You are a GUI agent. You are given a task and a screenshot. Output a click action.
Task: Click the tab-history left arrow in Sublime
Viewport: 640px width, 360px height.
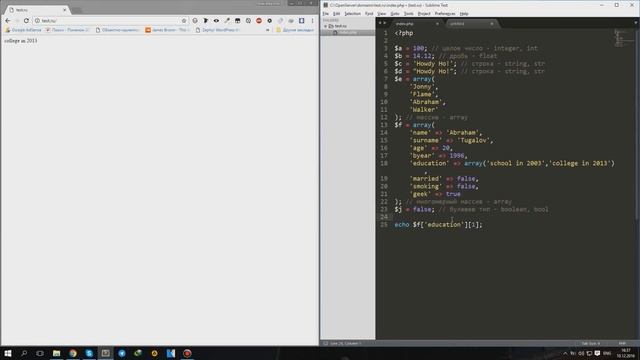click(x=380, y=23)
